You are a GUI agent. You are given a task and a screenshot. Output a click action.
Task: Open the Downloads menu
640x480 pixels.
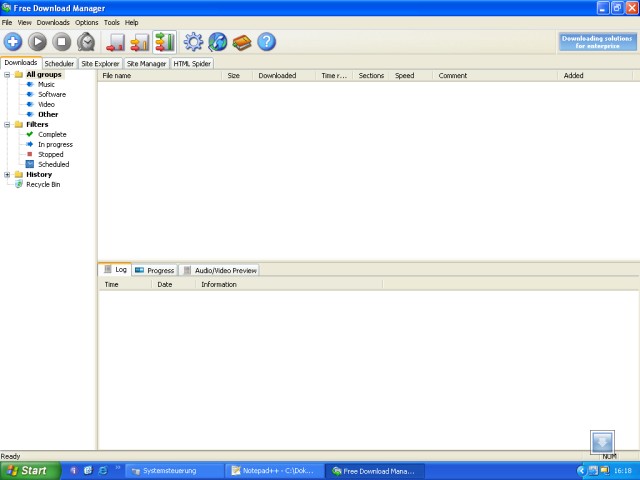tap(53, 22)
